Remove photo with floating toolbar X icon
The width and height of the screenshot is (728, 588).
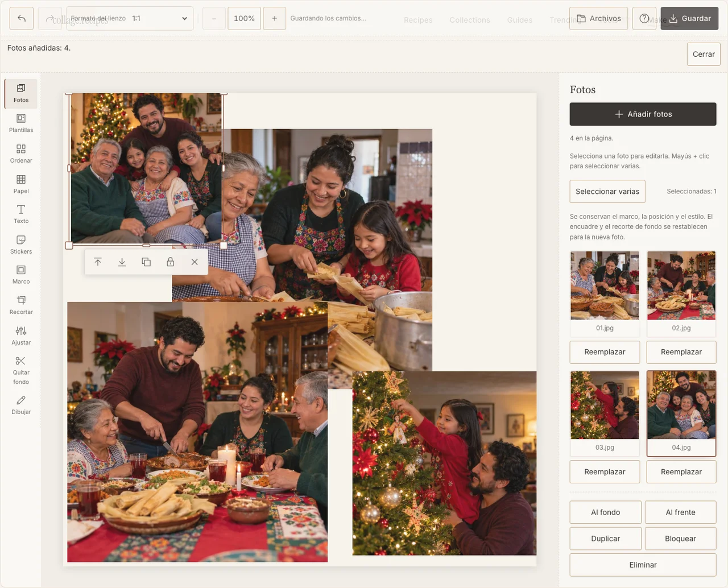[195, 262]
